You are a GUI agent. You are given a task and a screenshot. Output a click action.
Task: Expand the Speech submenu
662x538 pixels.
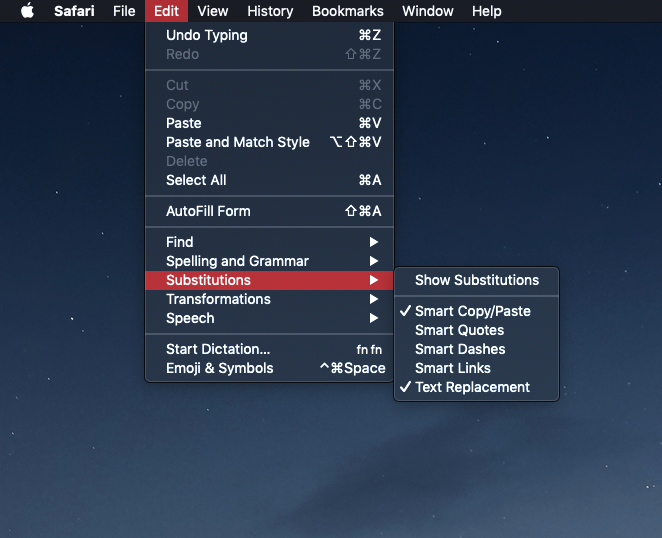coord(269,318)
